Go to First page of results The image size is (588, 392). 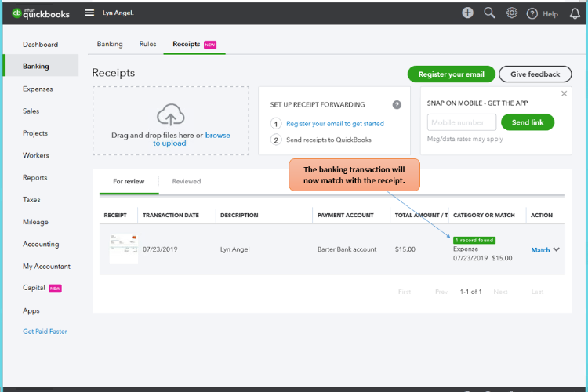click(x=405, y=292)
